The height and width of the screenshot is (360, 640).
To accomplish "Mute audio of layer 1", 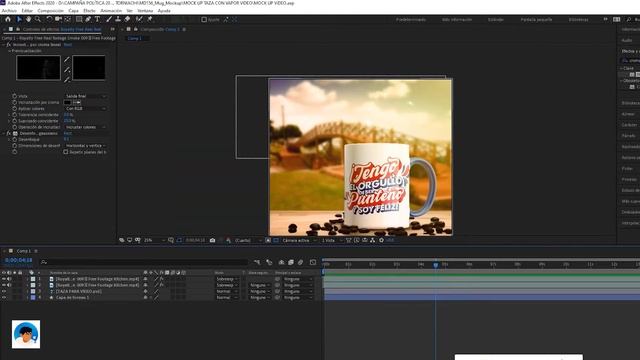I will (9, 279).
